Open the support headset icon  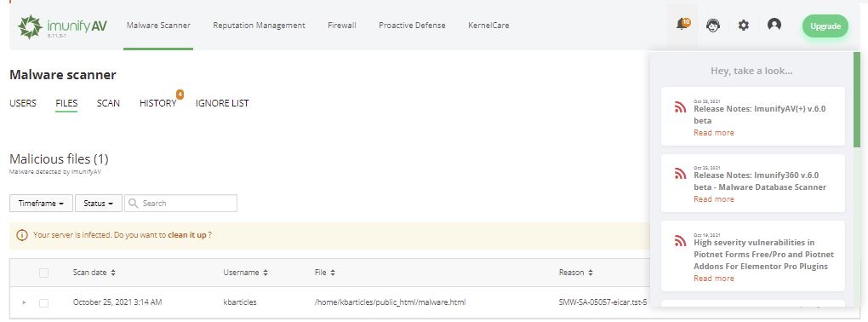coord(713,26)
